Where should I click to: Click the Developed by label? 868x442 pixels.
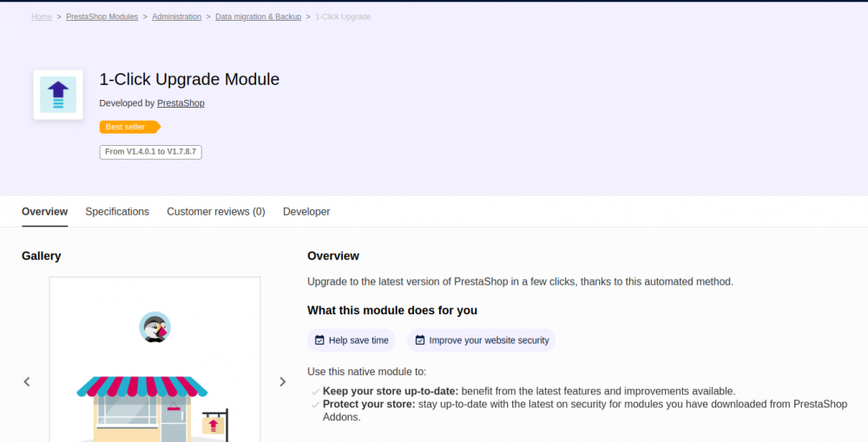tap(127, 103)
